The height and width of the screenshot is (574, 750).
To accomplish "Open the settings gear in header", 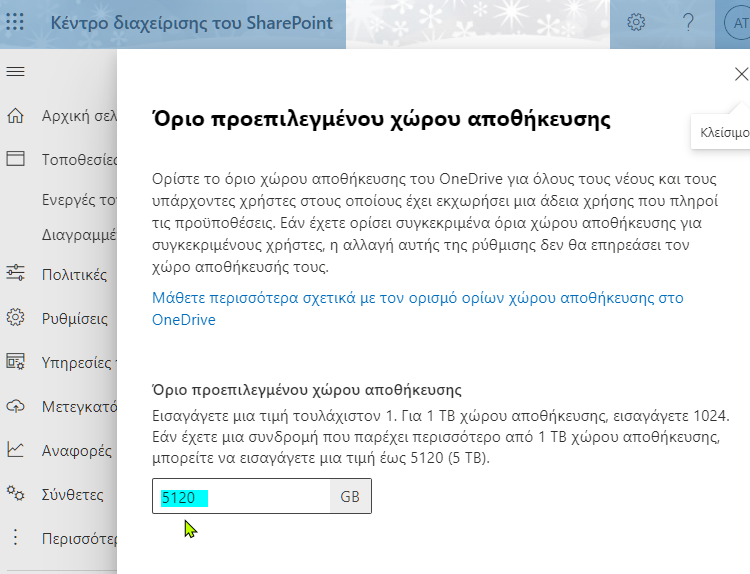I will click(x=636, y=22).
